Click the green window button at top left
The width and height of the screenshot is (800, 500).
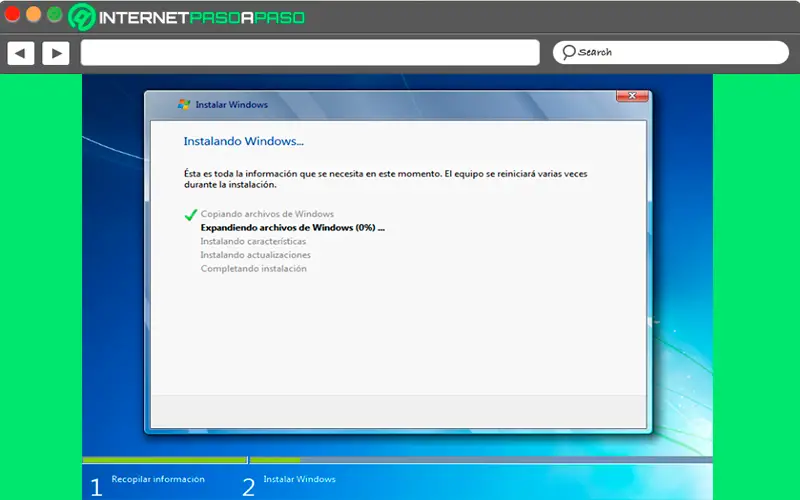[x=55, y=14]
